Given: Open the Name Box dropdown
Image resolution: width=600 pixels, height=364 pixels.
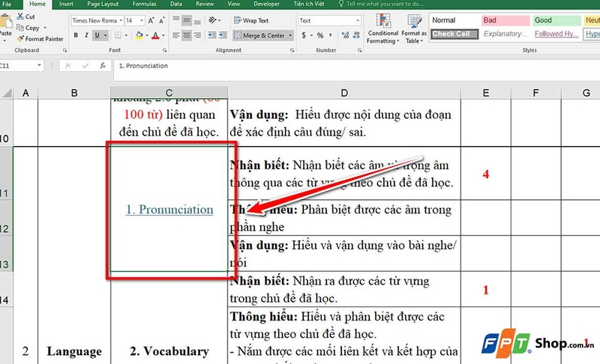Looking at the screenshot, I should click(39, 66).
